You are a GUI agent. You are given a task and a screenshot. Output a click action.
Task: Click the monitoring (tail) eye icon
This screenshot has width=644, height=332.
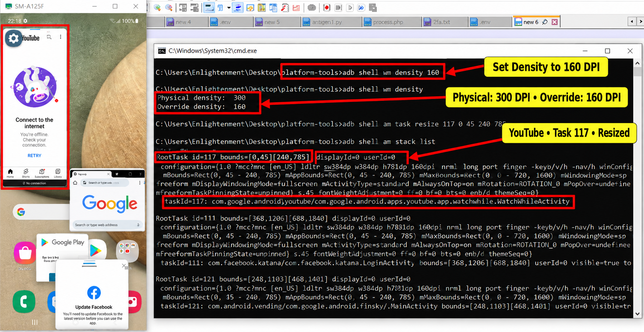(312, 7)
